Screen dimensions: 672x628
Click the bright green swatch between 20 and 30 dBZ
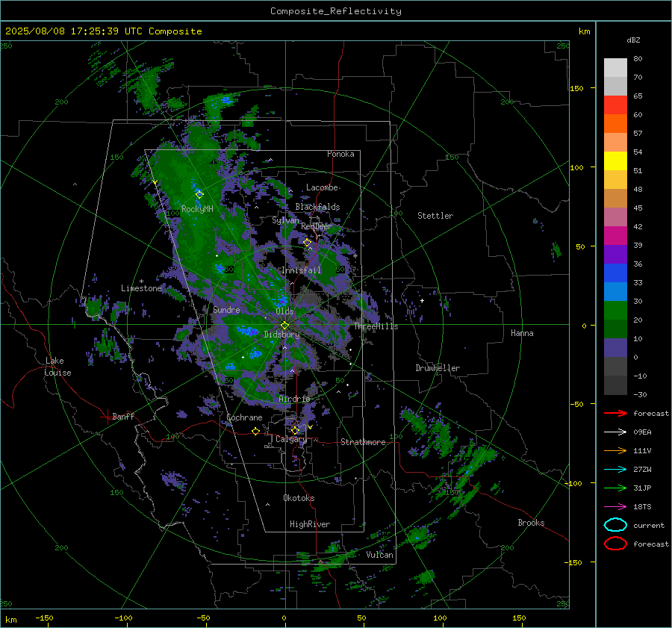coord(615,311)
